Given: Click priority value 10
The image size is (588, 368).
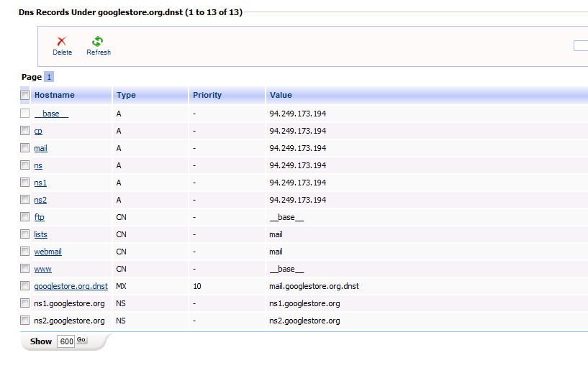Looking at the screenshot, I should (x=197, y=286).
